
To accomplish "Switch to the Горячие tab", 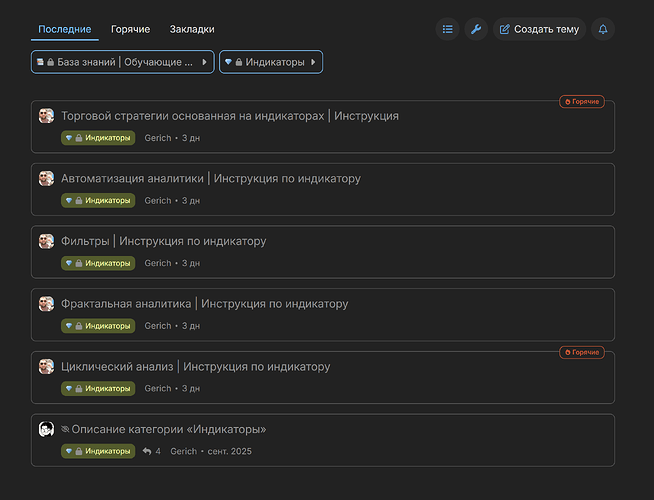I will (x=130, y=29).
